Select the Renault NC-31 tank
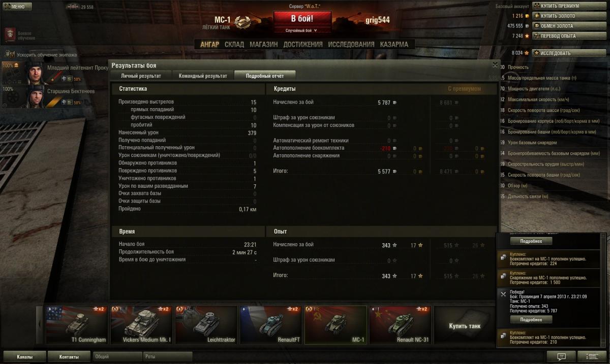This screenshot has width=610, height=364. point(400,325)
